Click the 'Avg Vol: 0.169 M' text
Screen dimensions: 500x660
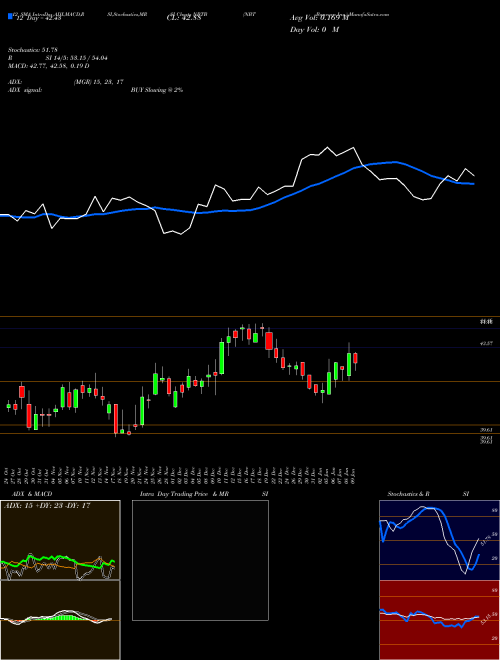[x=319, y=18]
